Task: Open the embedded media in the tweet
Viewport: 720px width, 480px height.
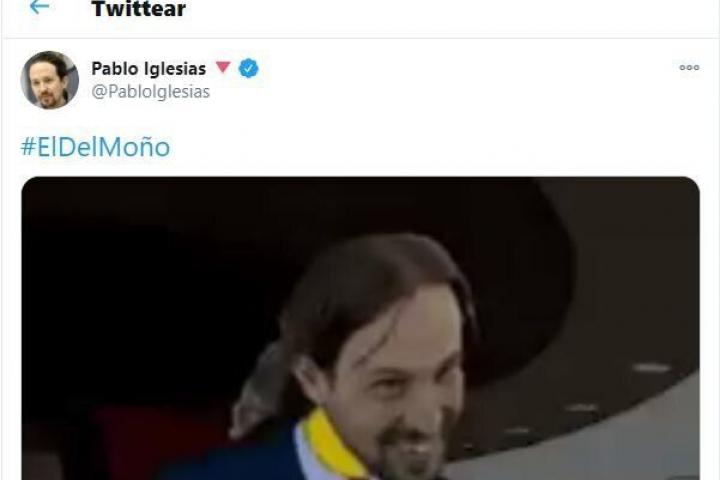Action: [360, 328]
